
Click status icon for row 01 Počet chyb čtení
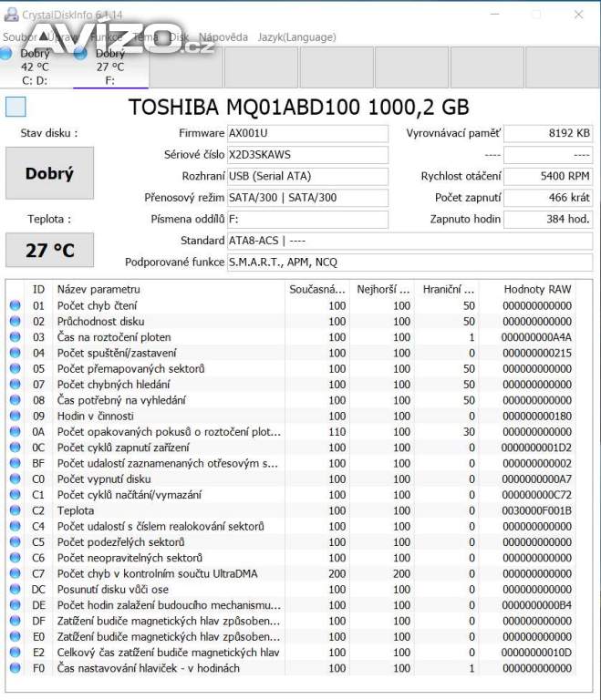16,305
